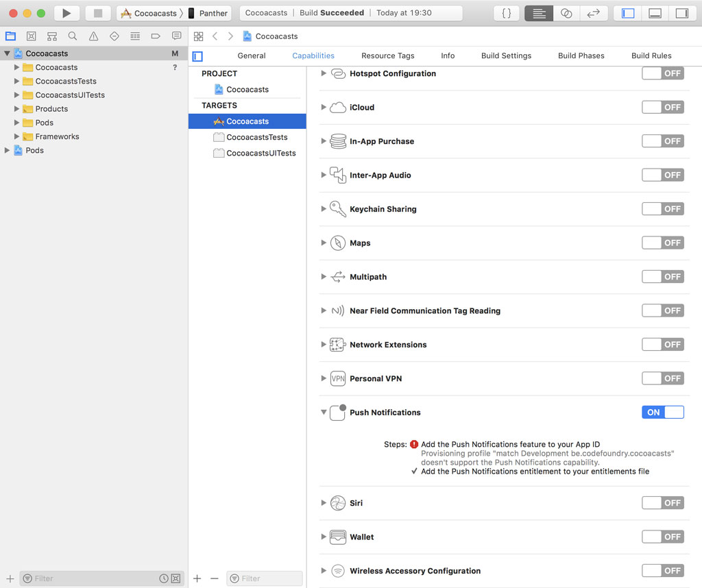
Task: Open the Source Control navigator
Action: (31, 36)
